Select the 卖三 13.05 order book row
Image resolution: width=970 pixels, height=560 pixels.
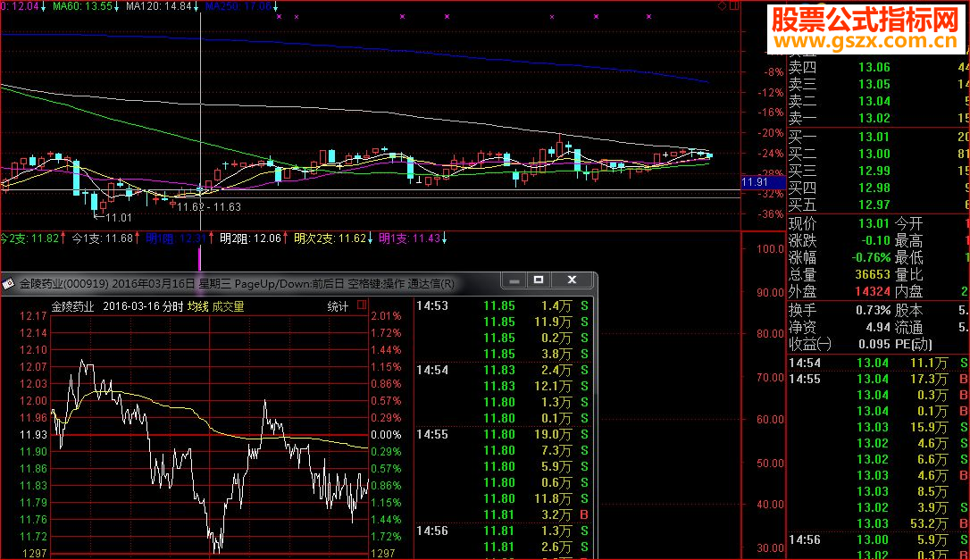[x=878, y=84]
